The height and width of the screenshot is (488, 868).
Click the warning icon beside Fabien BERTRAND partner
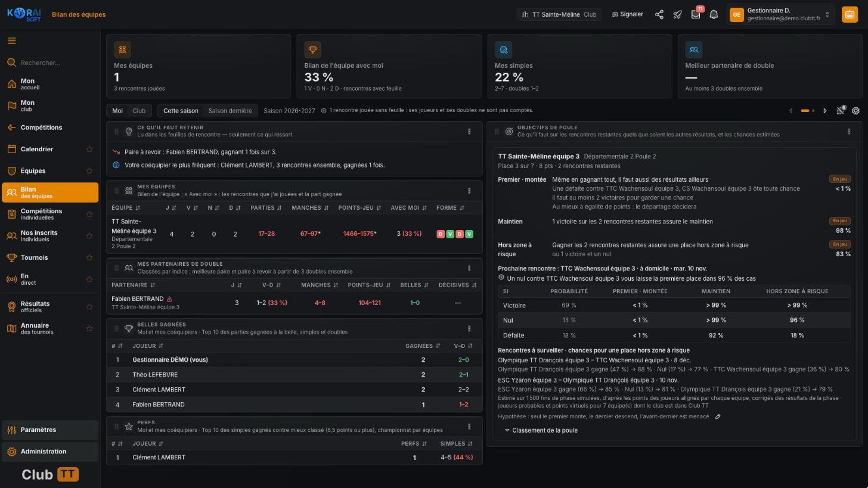click(169, 299)
